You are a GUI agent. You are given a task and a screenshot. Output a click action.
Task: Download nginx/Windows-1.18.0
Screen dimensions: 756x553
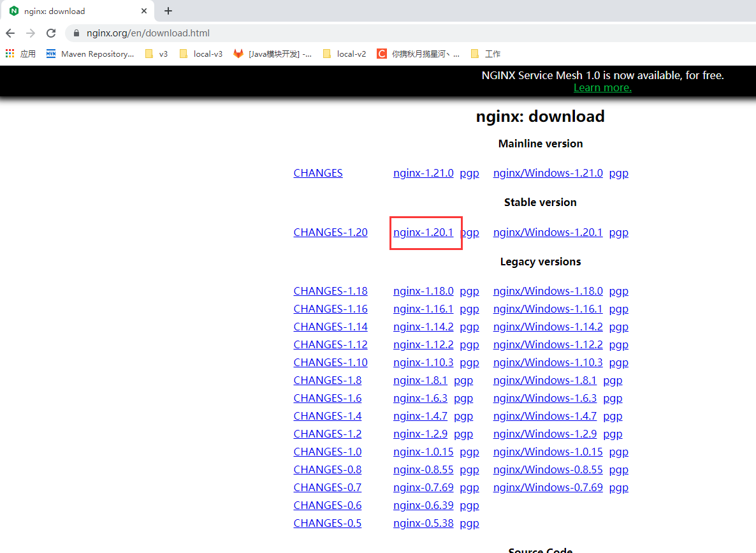click(548, 291)
